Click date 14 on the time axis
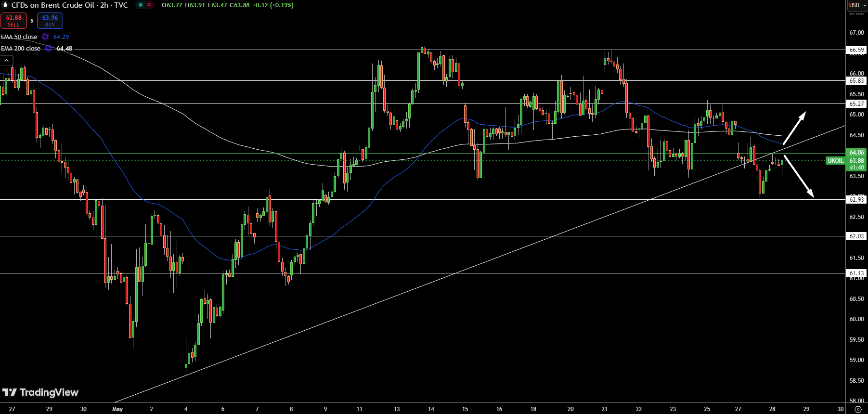868x414 pixels. point(431,409)
